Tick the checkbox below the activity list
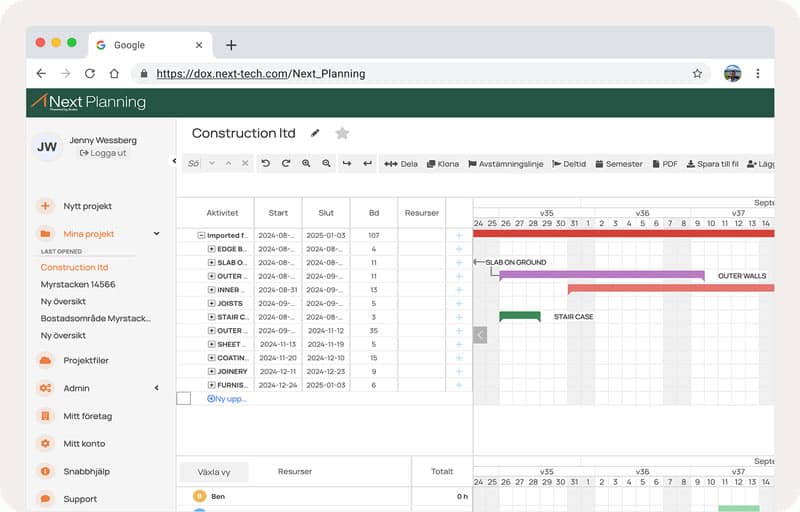This screenshot has height=512, width=800. pos(183,398)
